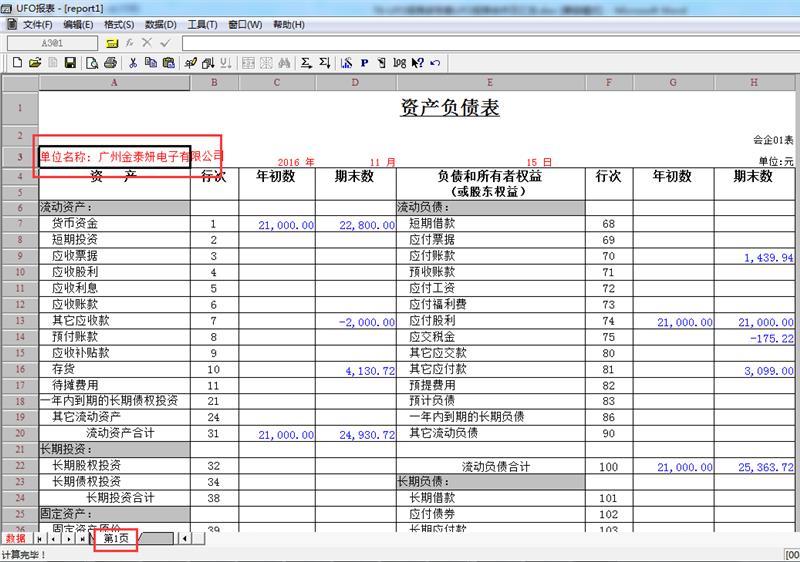Select the column A header
Viewport: 800px width, 562px height.
click(114, 83)
